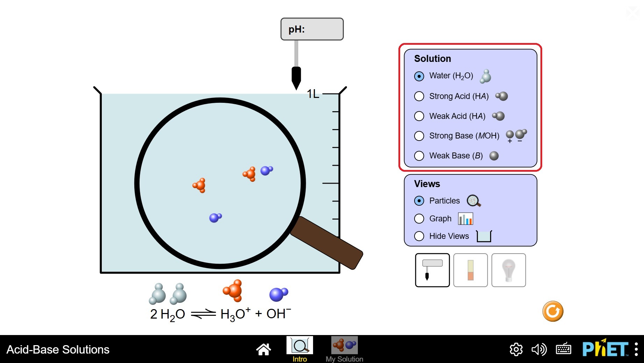This screenshot has height=363, width=644.
Task: Open the keyboard shortcuts help
Action: point(564,349)
